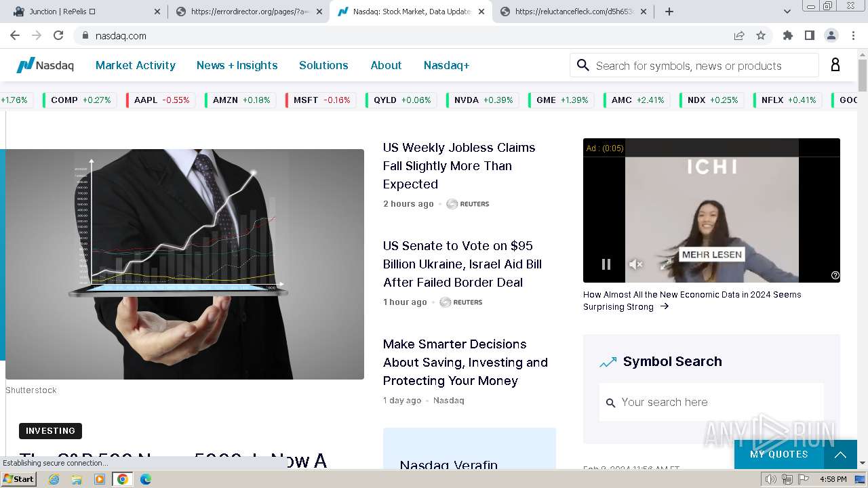Viewport: 868px width, 488px height.
Task: Open the Chrome profile avatar
Action: point(831,36)
